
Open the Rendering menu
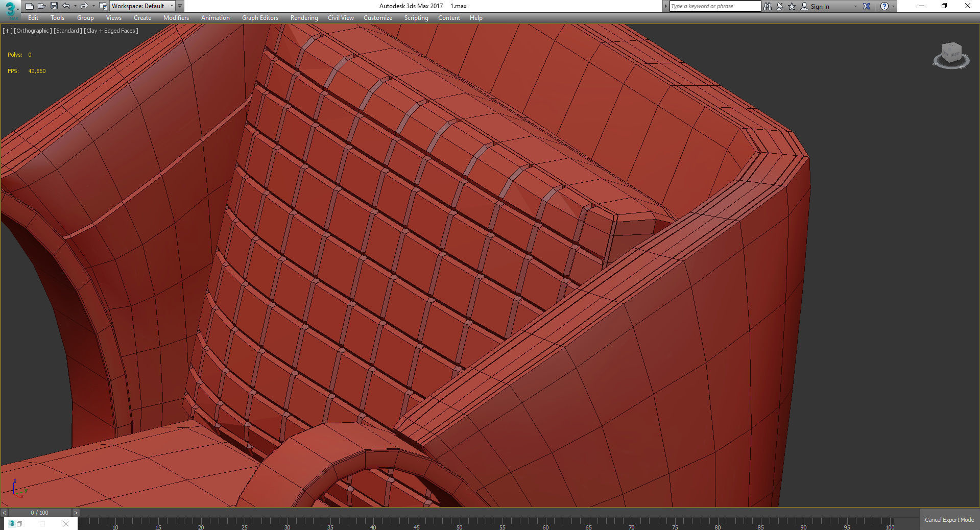[304, 18]
